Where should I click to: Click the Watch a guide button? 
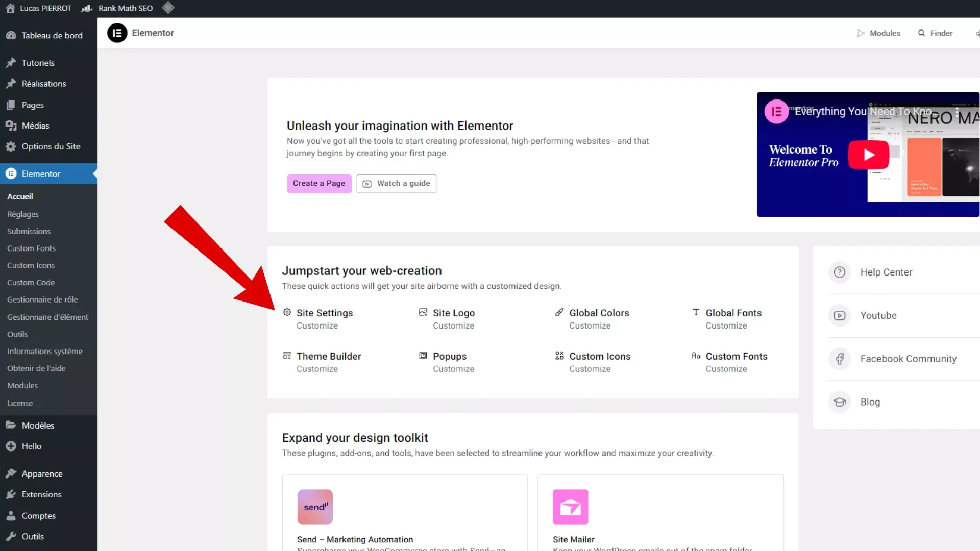click(x=396, y=184)
